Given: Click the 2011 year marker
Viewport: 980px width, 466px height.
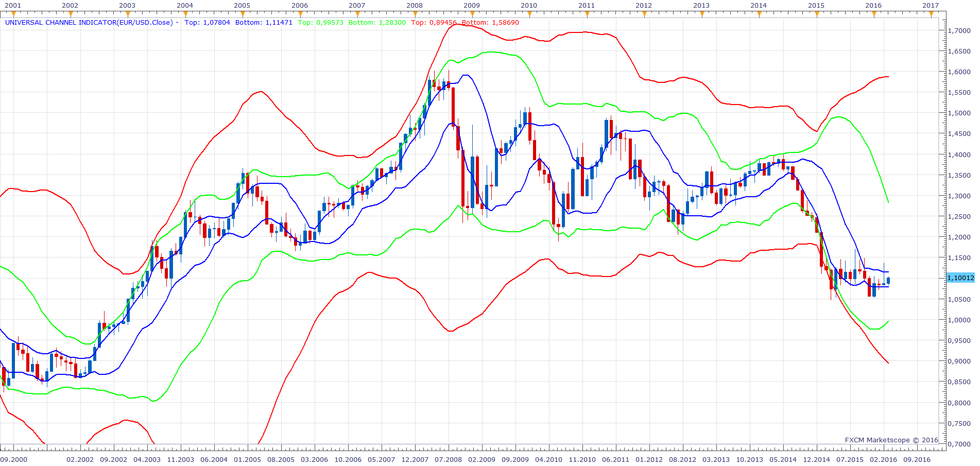Looking at the screenshot, I should pos(587,14).
